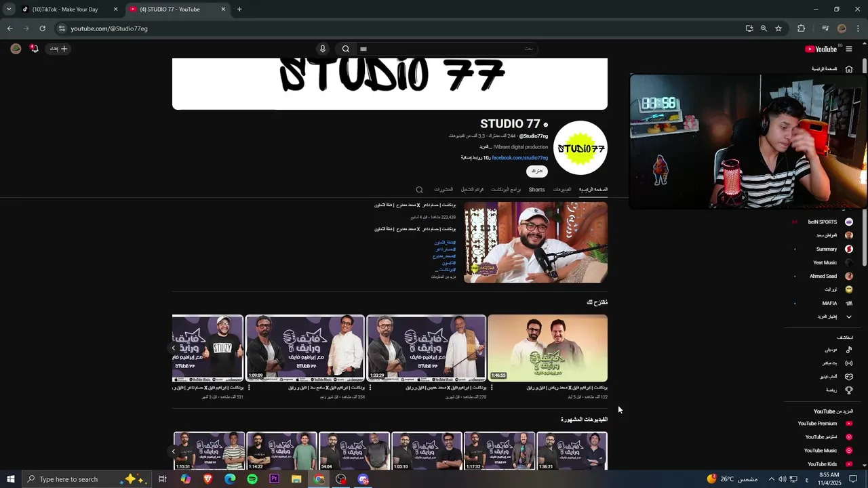Click the voice search microphone icon
Viewport: 868px width, 488px height.
323,49
